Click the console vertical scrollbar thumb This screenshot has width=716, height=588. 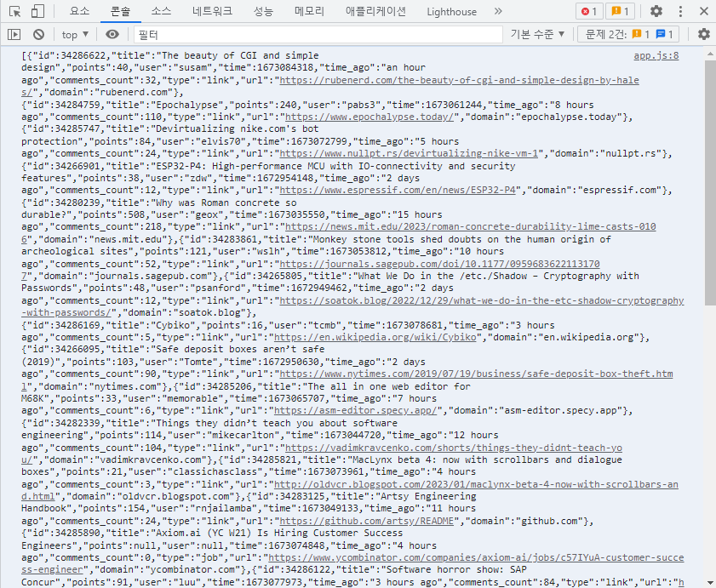tap(710, 183)
